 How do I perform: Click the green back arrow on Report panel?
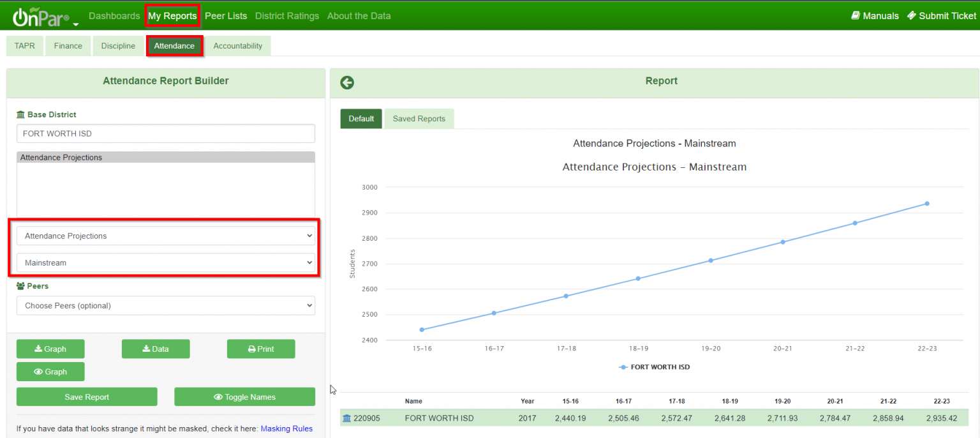(346, 82)
